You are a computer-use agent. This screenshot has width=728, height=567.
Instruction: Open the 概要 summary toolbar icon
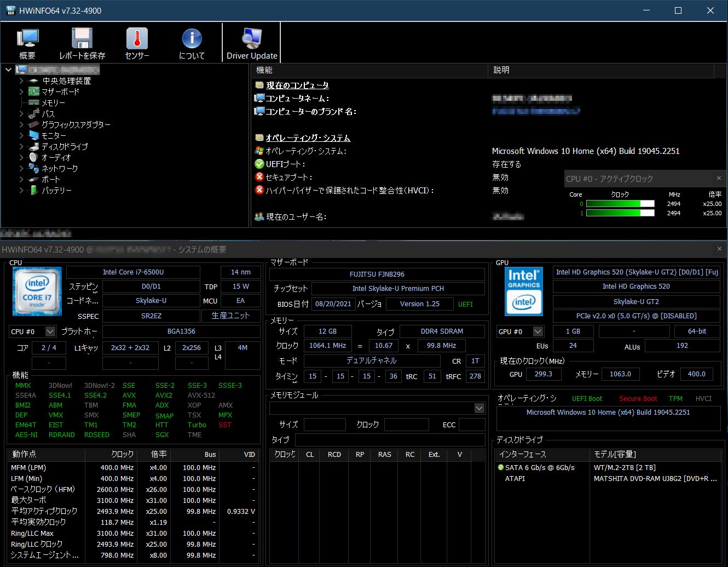(27, 38)
